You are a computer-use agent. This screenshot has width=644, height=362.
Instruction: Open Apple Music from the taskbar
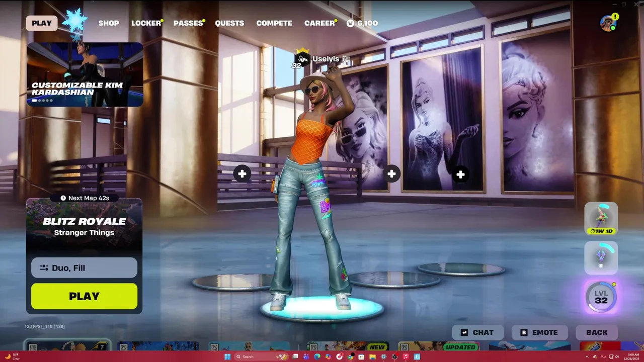pyautogui.click(x=406, y=356)
